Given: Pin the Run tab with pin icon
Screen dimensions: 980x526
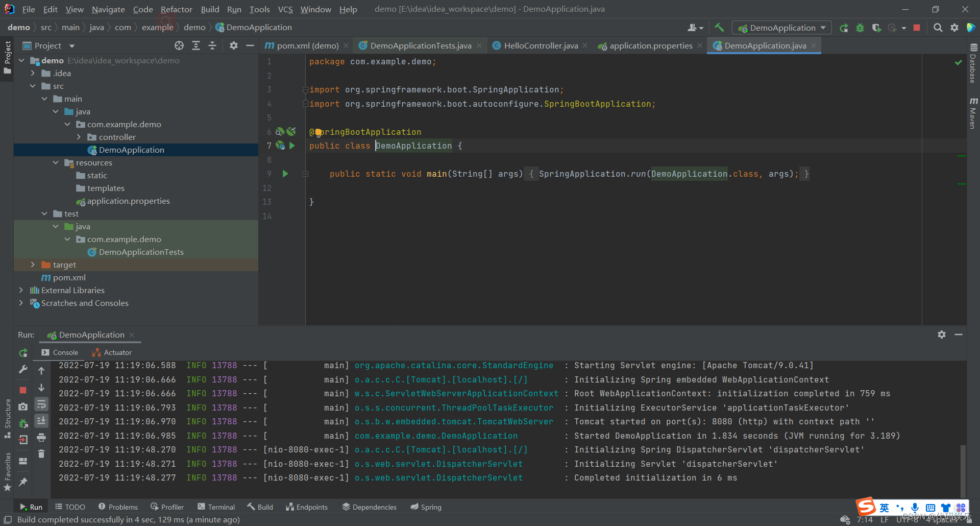Looking at the screenshot, I should click(23, 481).
